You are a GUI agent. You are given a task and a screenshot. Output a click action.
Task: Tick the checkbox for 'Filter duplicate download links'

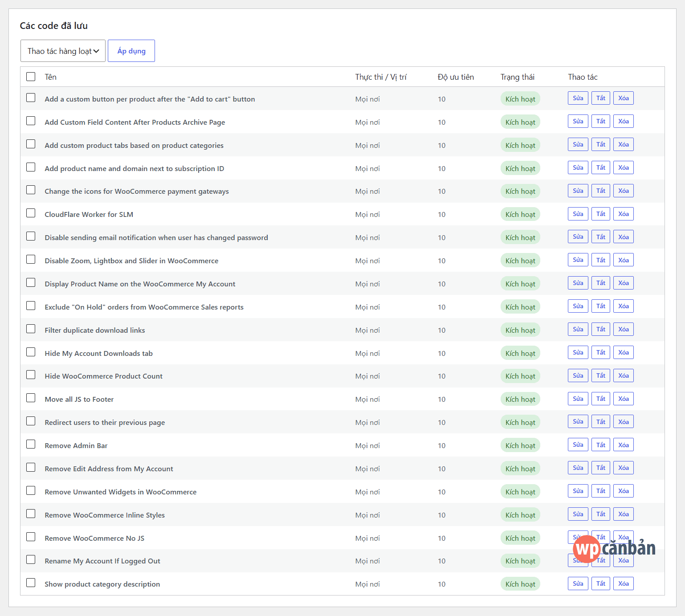click(31, 329)
